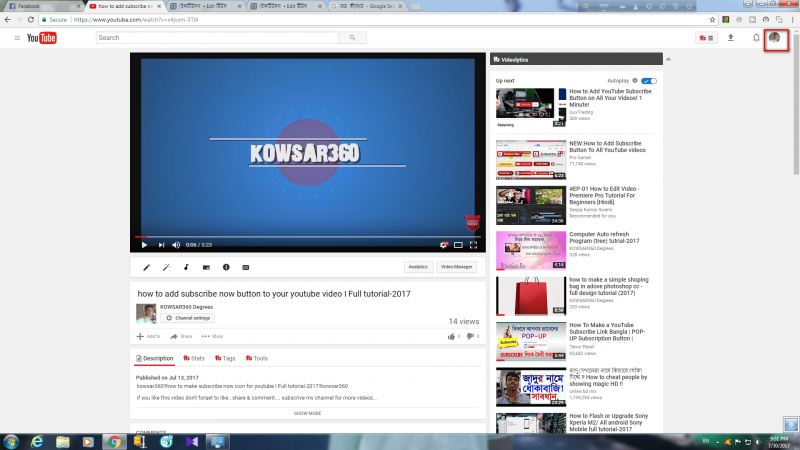Image resolution: width=800 pixels, height=450 pixels.
Task: Collapse the Videolytics panel arrow
Action: point(668,60)
